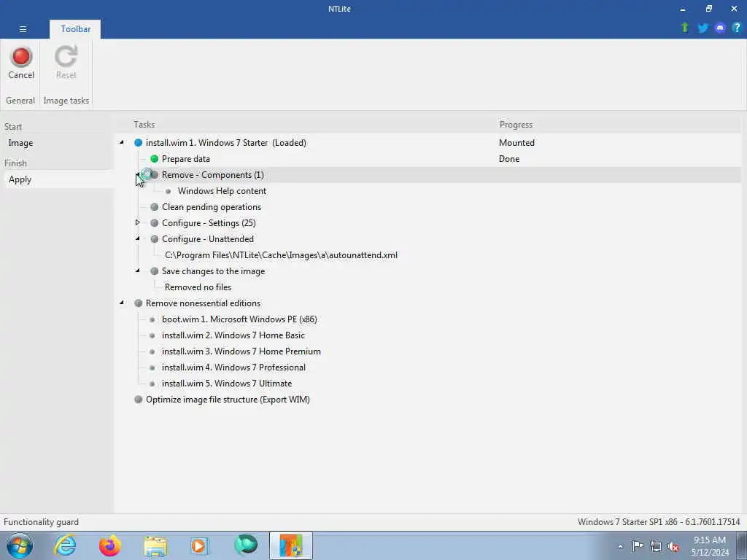Select boot.wim 1. Microsoft Windows PE (x86)

pos(239,319)
